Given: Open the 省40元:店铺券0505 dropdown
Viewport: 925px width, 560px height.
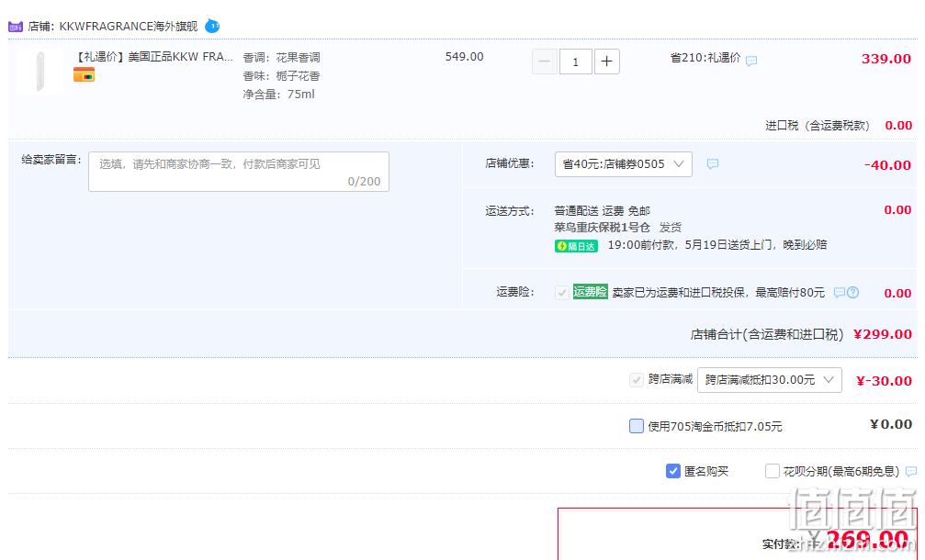Looking at the screenshot, I should [623, 164].
